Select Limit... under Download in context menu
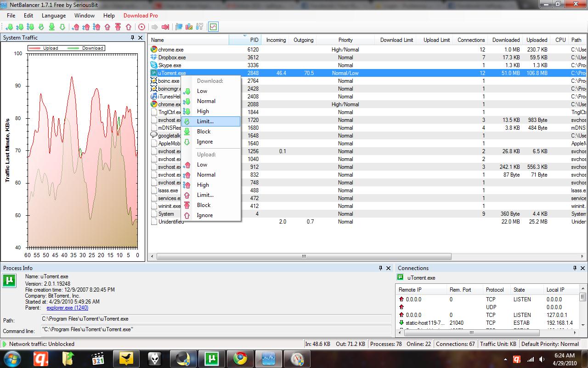This screenshot has width=588, height=368. click(x=211, y=121)
